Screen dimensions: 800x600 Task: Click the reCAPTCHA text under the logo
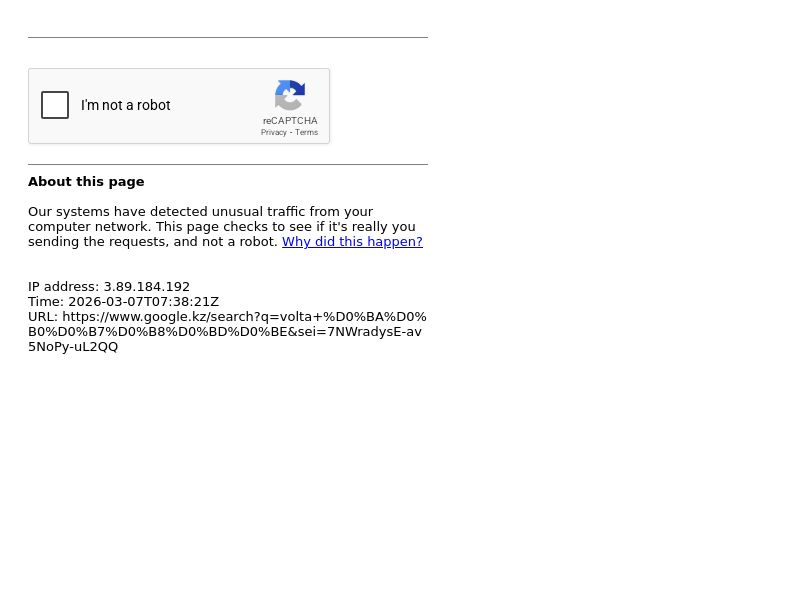290,120
